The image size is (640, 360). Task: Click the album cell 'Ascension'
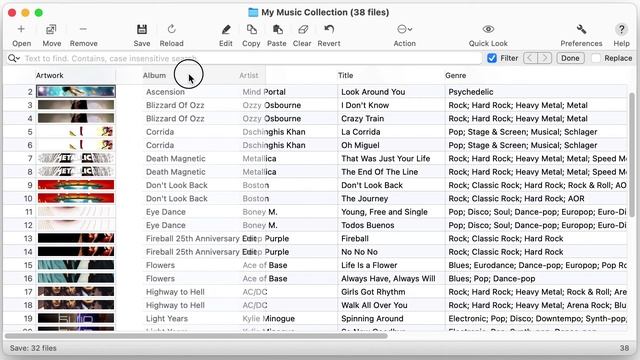tap(165, 92)
